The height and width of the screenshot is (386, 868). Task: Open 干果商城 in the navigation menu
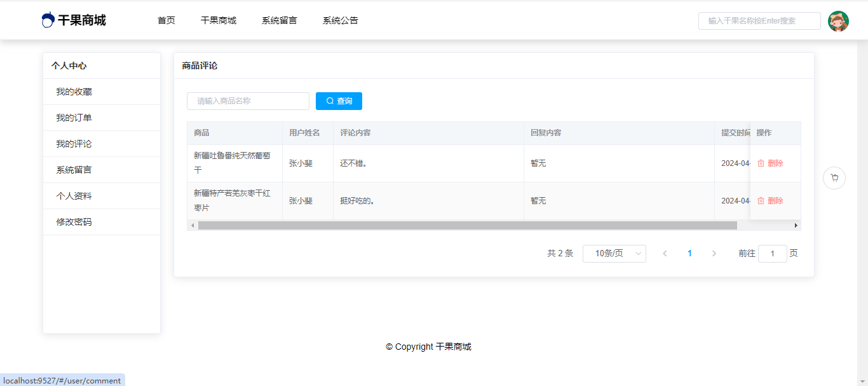click(218, 20)
